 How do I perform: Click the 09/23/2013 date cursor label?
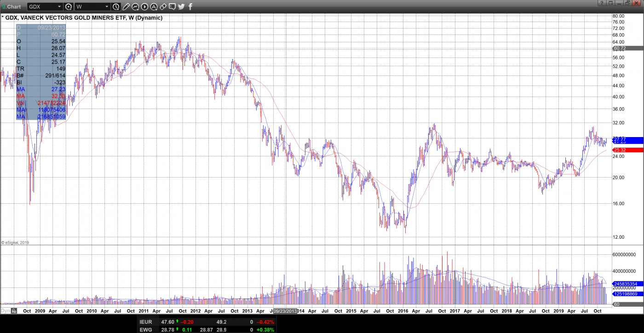286,311
